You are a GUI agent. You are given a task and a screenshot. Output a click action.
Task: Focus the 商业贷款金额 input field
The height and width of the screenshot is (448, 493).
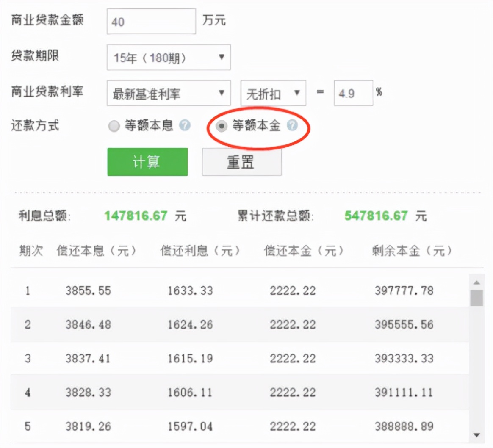point(151,21)
